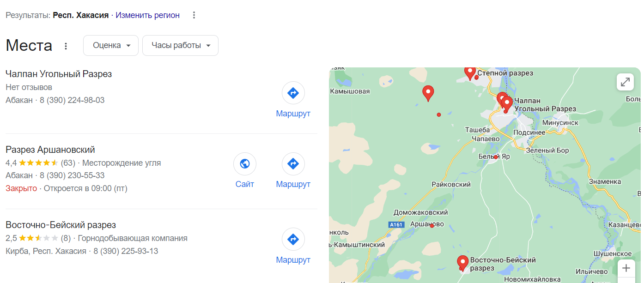
Task: Open the Восточно-Бейский разрез listing title
Action: [x=61, y=225]
